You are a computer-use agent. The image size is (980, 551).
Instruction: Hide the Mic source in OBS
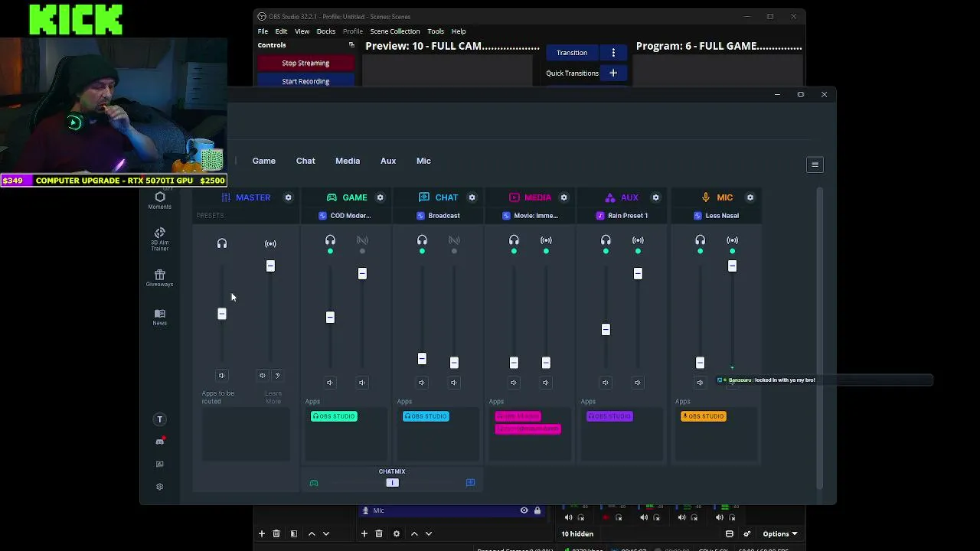524,510
